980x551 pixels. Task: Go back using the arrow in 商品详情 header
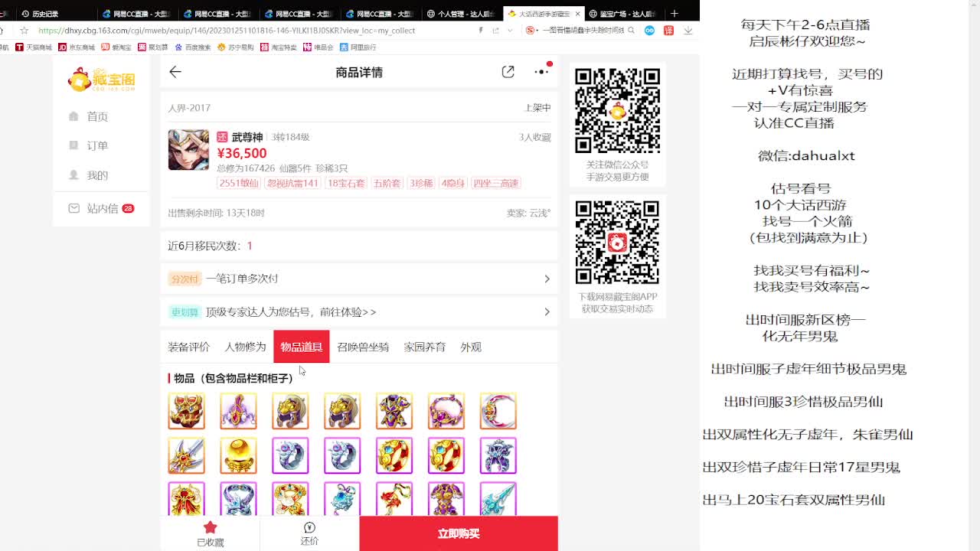click(175, 72)
